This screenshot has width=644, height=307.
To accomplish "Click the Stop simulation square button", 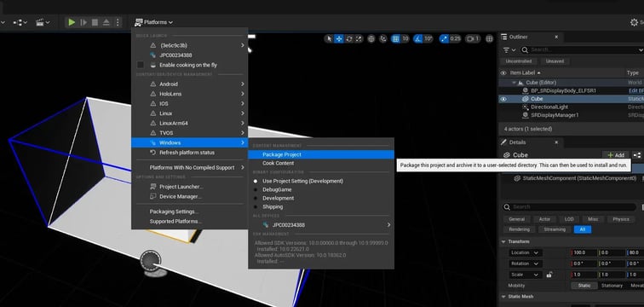I will pos(95,22).
